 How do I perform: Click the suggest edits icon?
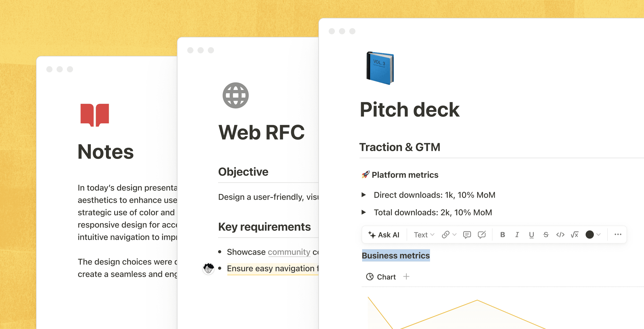pos(482,235)
